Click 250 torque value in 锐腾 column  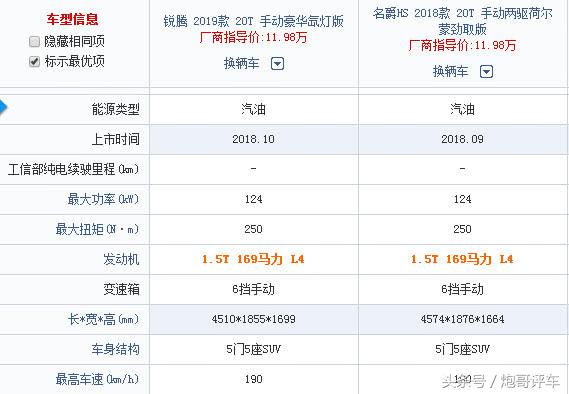253,229
